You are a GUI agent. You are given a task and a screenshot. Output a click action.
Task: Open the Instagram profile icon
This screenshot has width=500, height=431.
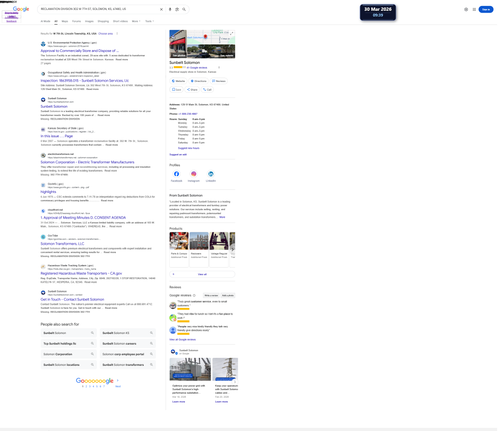(x=194, y=174)
